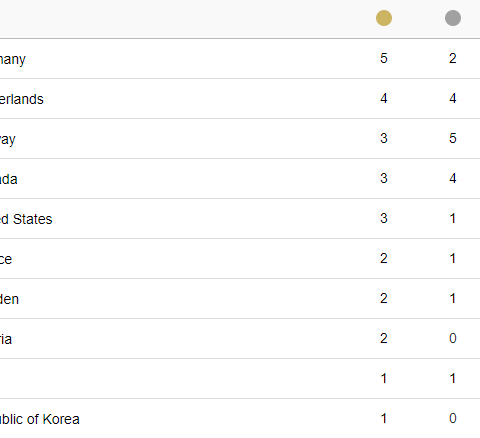Select Germany's silver medal count 2

point(452,58)
